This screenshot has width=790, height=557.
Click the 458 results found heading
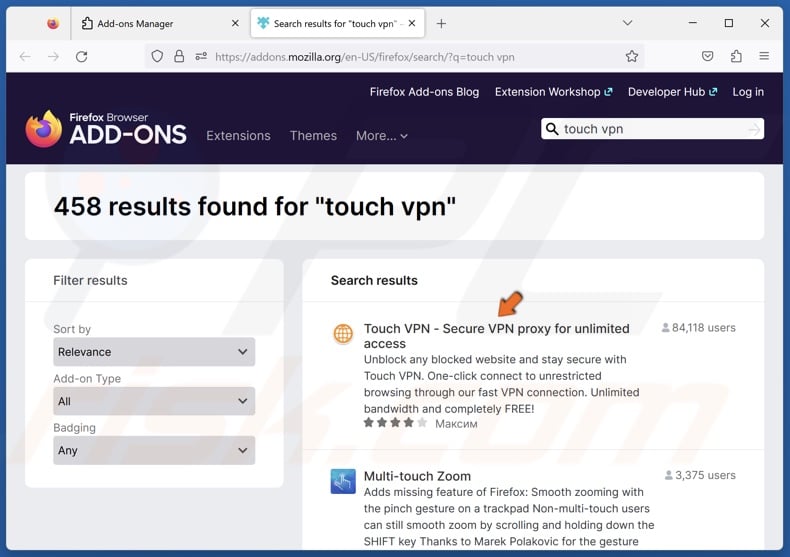(x=255, y=206)
